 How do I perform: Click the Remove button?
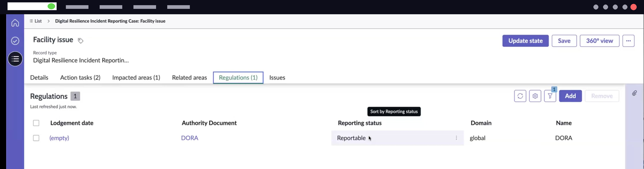click(x=602, y=96)
